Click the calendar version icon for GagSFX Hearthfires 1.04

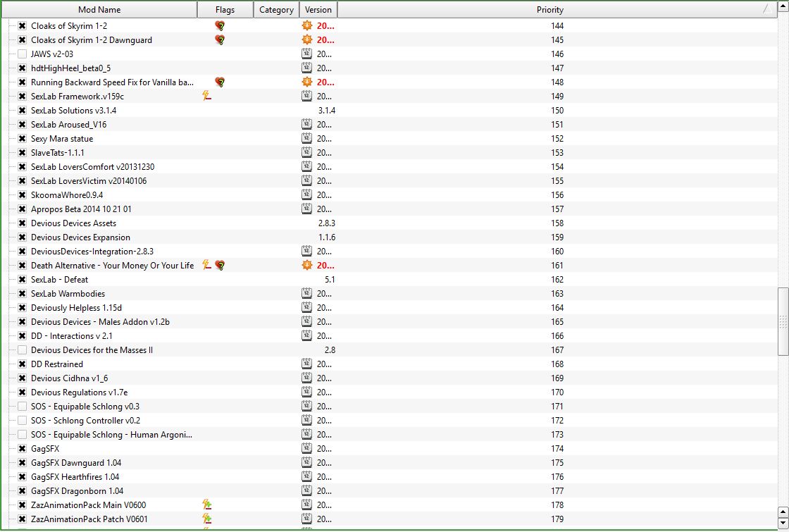[306, 477]
